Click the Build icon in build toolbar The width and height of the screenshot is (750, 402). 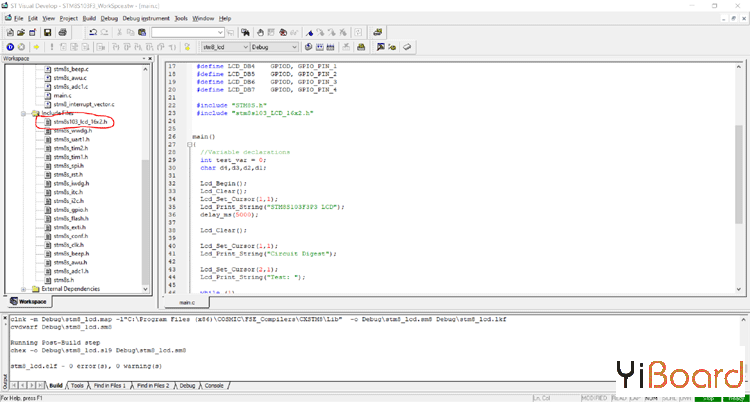tap(320, 47)
